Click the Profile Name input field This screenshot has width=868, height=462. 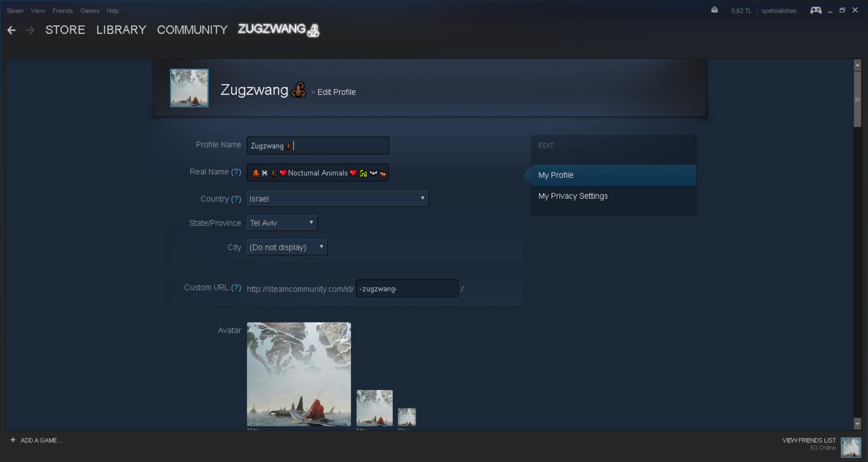(318, 146)
